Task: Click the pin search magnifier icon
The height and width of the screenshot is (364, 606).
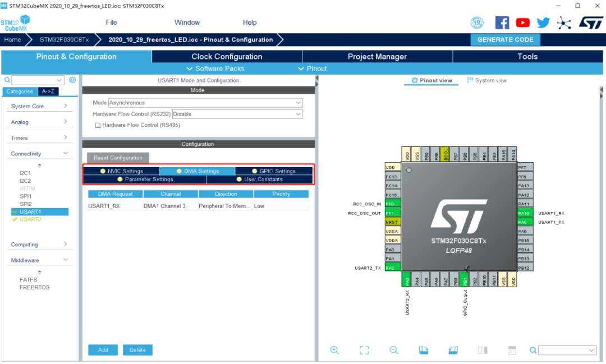Action: [x=533, y=350]
